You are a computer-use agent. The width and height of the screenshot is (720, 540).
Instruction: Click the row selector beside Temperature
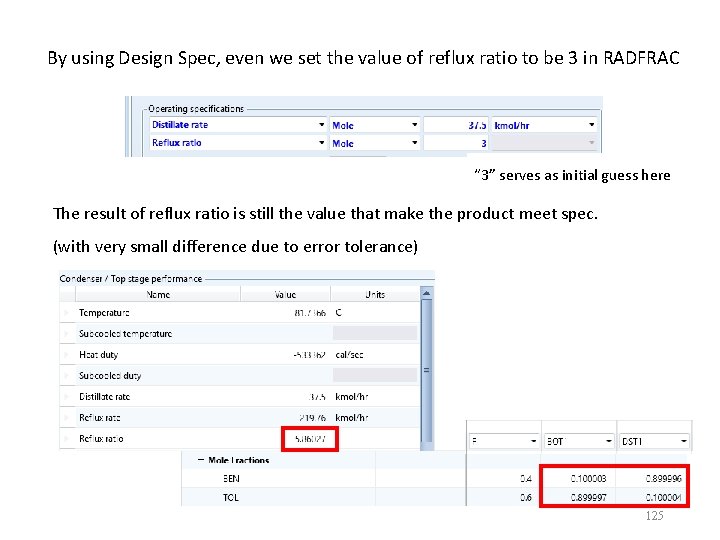68,313
